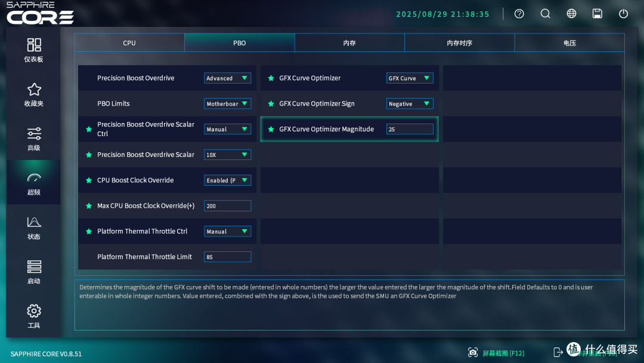Click the screenshot camera icon at bottom

473,352
